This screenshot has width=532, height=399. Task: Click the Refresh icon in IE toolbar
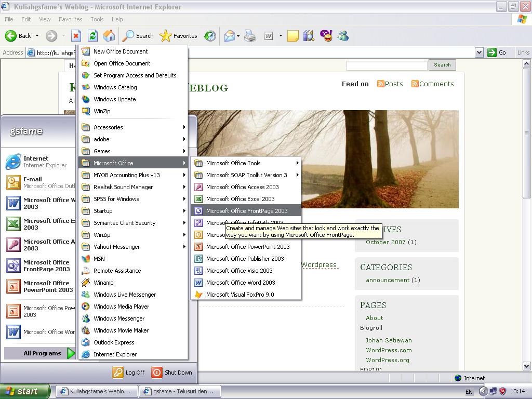[x=92, y=36]
